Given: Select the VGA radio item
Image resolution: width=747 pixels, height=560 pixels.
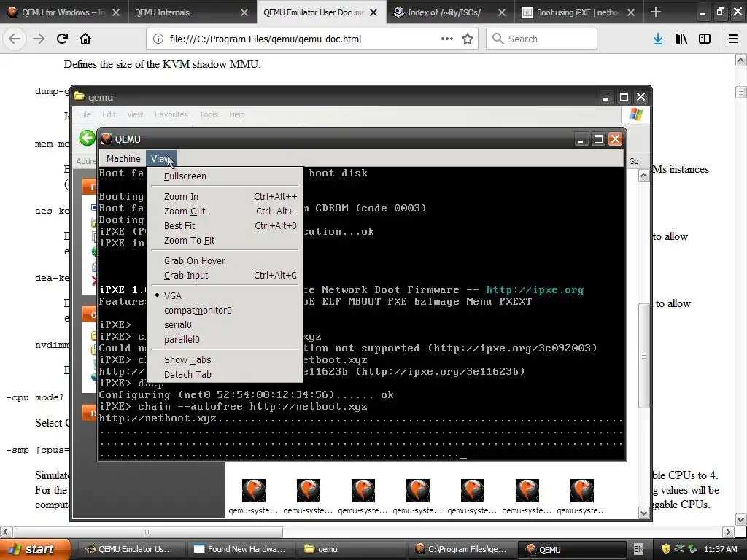Looking at the screenshot, I should (x=225, y=296).
